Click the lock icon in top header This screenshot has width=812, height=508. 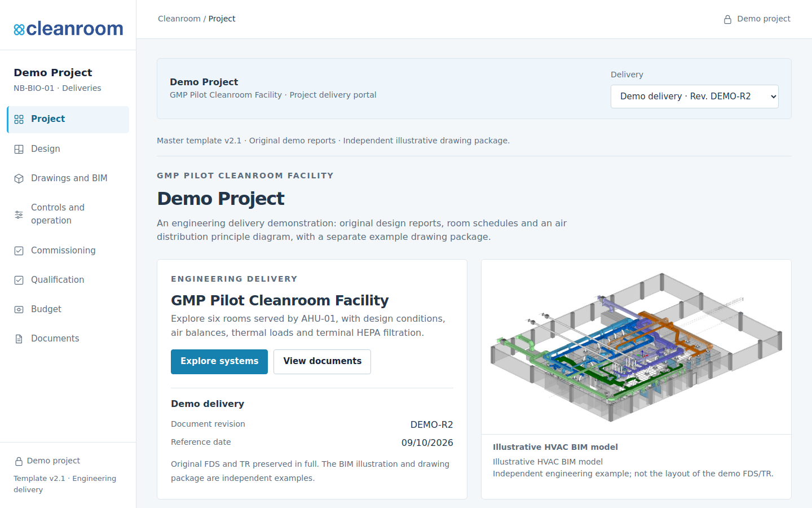tap(728, 19)
